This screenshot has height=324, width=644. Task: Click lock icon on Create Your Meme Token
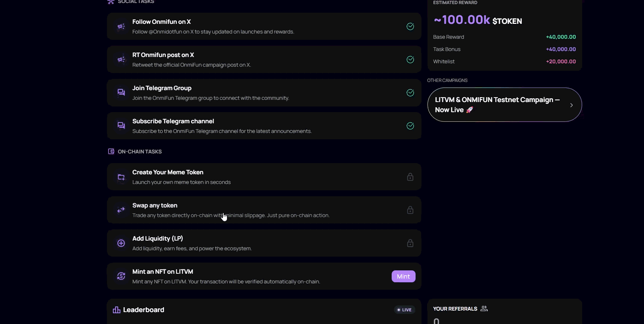(x=410, y=177)
